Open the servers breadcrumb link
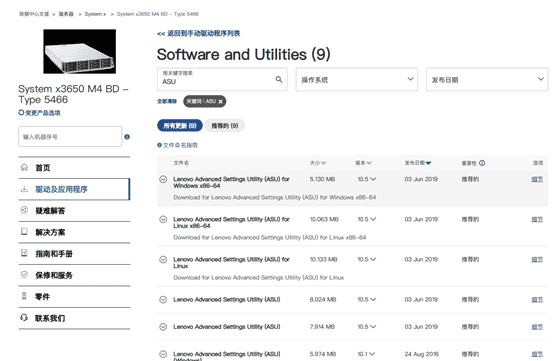 [x=66, y=14]
